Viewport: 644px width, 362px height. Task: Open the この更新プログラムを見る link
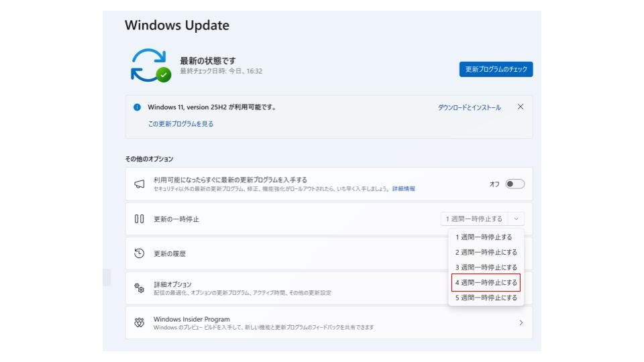point(180,124)
